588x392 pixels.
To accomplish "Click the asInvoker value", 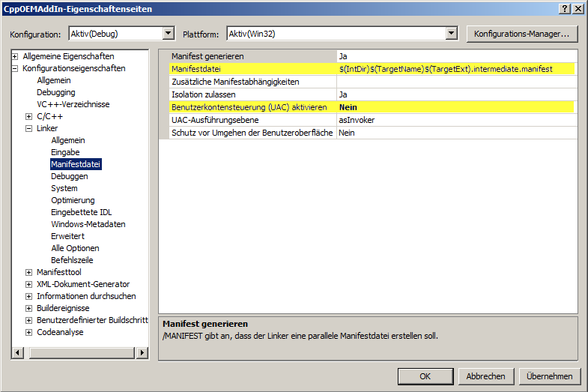I will point(357,120).
